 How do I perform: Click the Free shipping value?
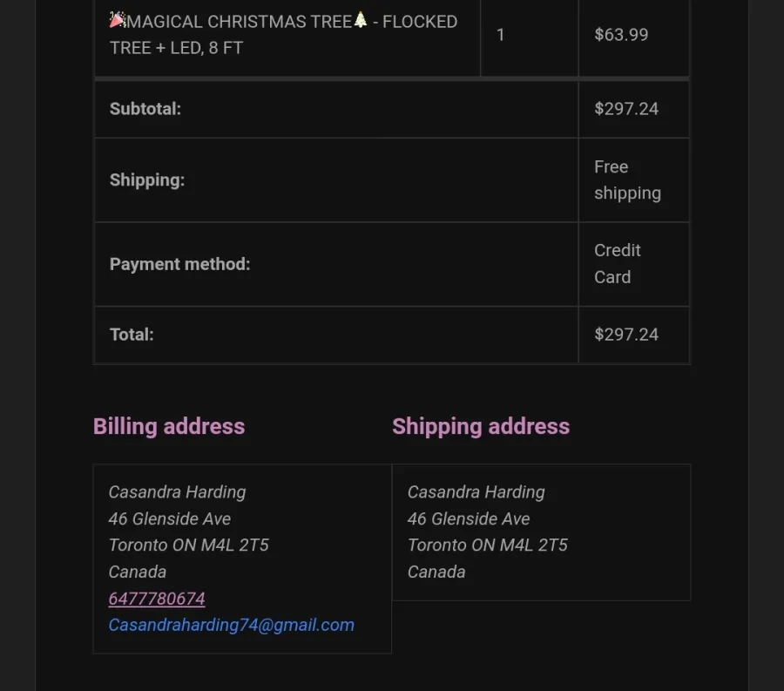point(627,180)
